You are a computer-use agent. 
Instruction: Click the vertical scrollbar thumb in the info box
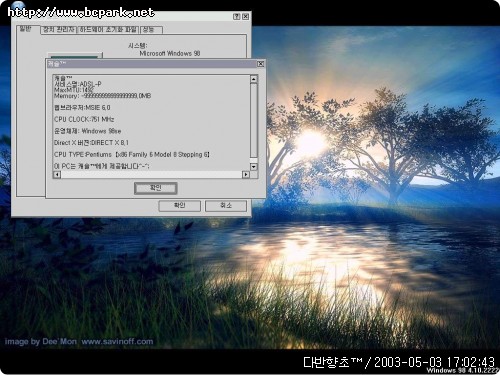coord(254,120)
